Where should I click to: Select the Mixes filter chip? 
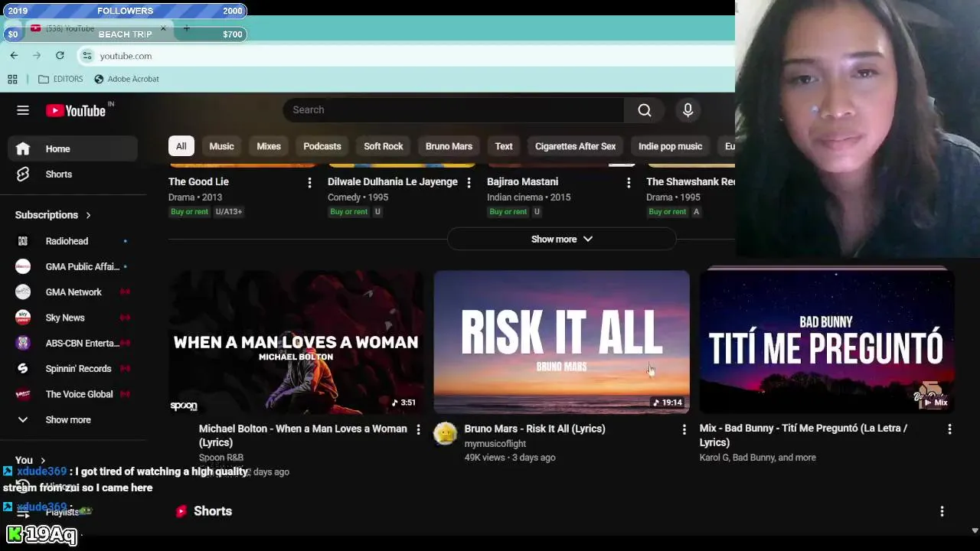click(269, 146)
